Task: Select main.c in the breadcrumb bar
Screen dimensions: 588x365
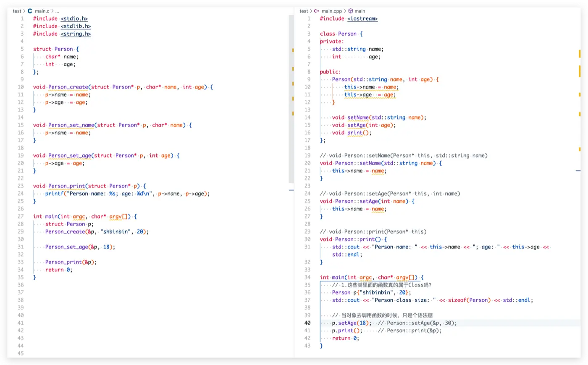Action: point(42,11)
